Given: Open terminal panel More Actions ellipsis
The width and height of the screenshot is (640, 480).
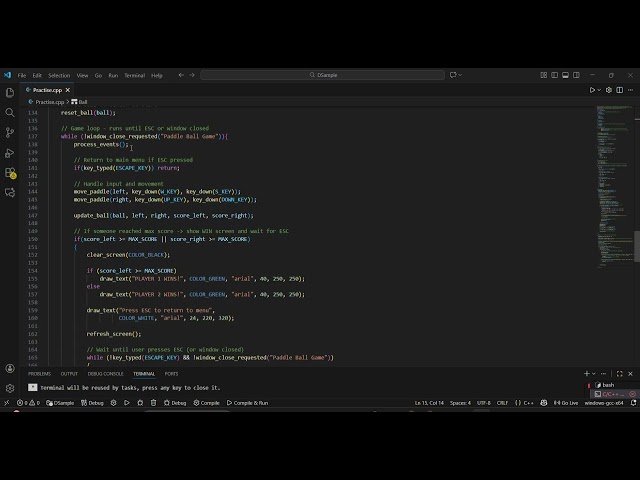Looking at the screenshot, I should pyautogui.click(x=604, y=373).
